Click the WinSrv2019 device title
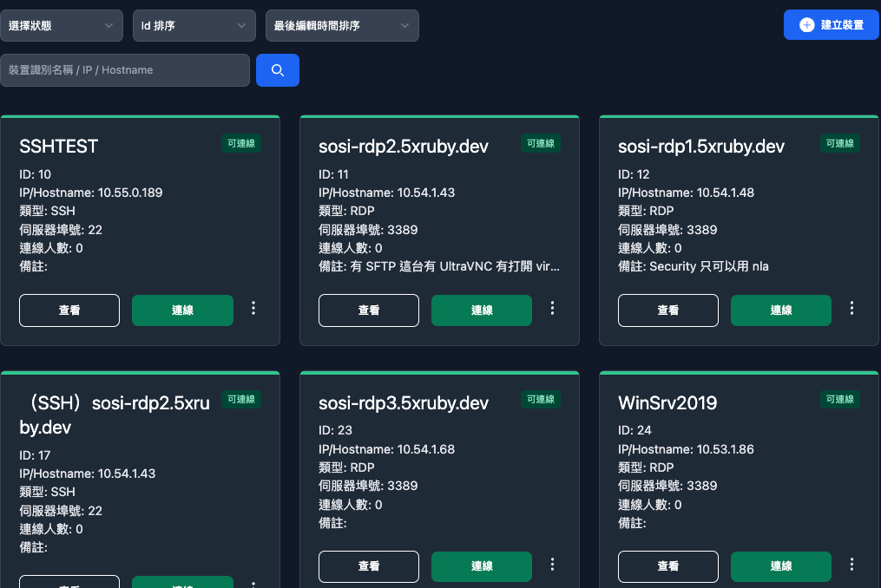This screenshot has height=588, width=881. tap(667, 402)
